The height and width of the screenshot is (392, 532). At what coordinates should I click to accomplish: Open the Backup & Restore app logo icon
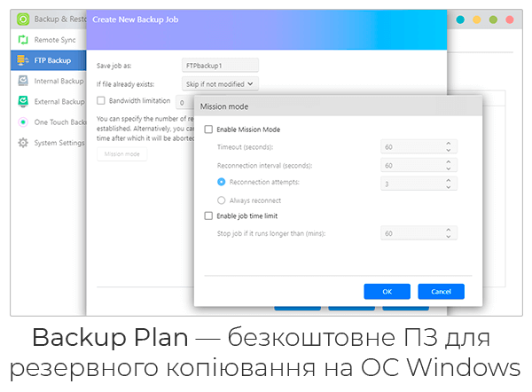(x=23, y=20)
